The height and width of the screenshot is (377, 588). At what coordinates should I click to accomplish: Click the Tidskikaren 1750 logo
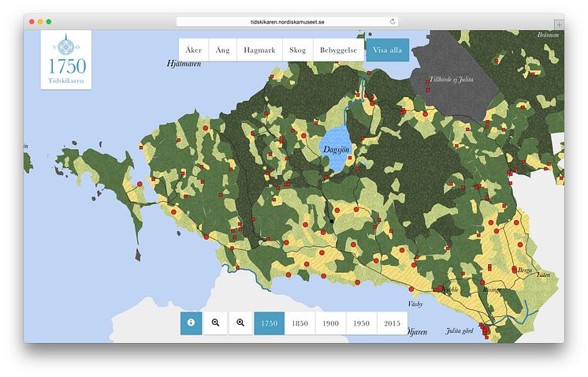coord(67,61)
